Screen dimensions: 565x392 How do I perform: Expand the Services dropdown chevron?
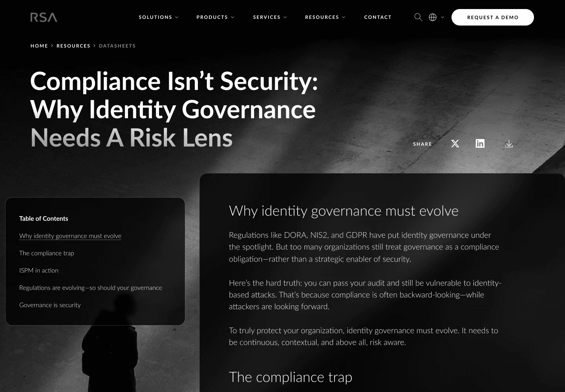285,17
